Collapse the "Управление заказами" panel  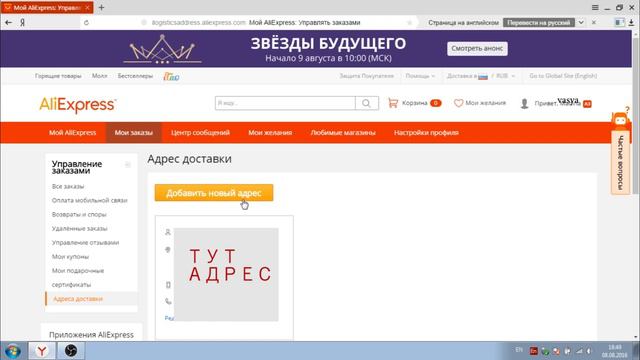[128, 164]
